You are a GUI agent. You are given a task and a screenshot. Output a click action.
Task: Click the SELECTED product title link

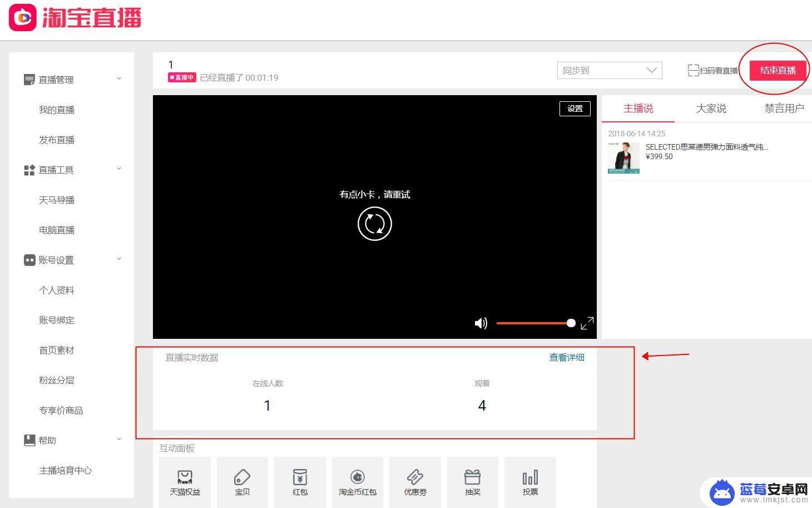pos(706,147)
